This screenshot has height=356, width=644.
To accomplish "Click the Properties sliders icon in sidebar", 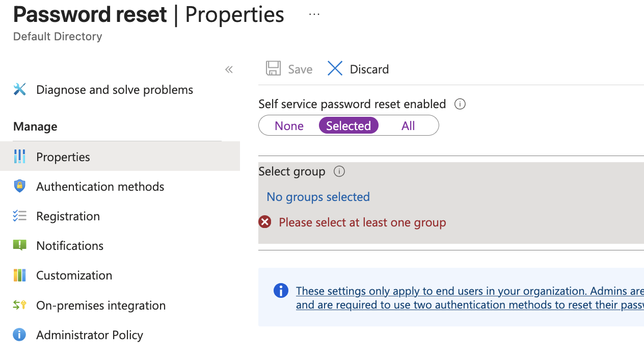I will coord(19,157).
